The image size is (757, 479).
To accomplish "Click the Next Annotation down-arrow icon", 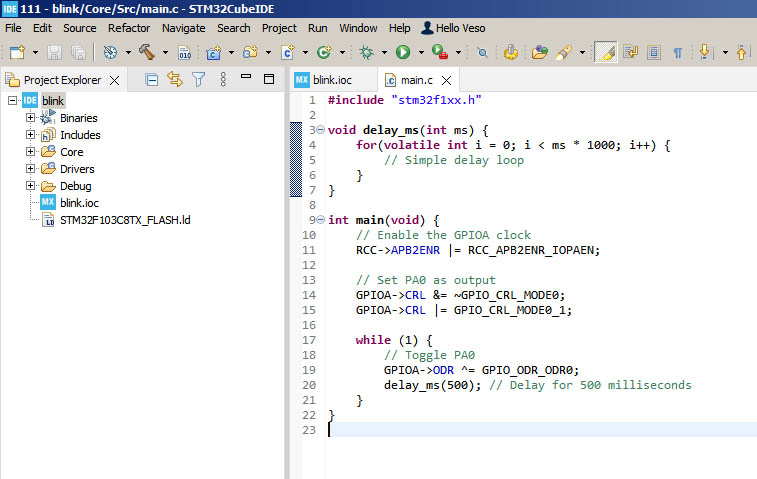I will (x=704, y=51).
